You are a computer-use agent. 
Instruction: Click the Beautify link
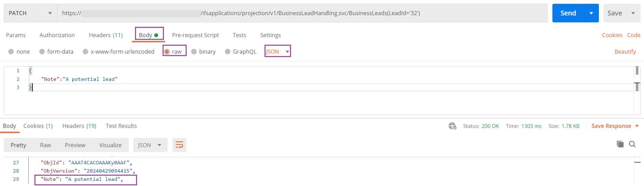(x=625, y=52)
